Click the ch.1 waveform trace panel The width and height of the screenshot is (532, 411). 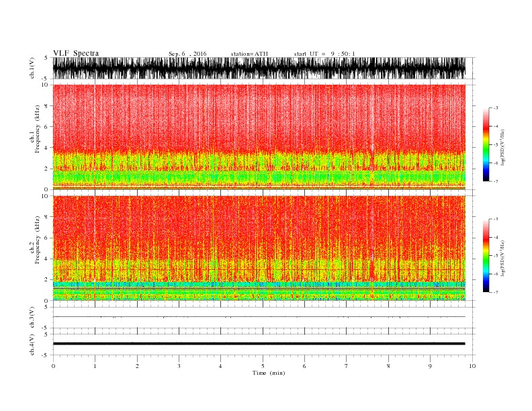coord(259,68)
